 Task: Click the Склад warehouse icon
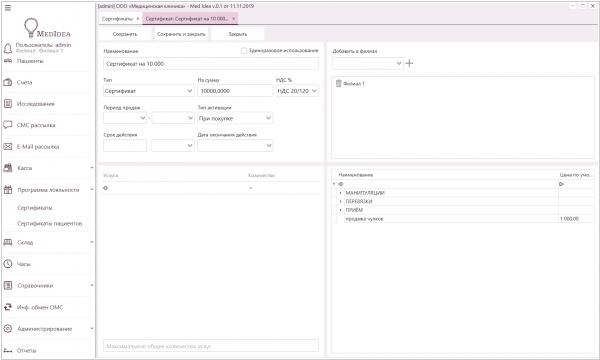pos(8,242)
